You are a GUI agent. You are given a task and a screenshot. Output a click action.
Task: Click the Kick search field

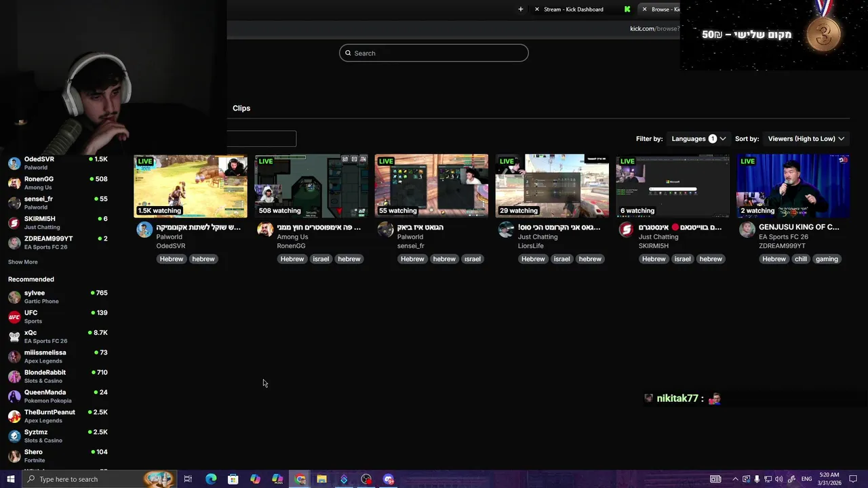coord(434,53)
